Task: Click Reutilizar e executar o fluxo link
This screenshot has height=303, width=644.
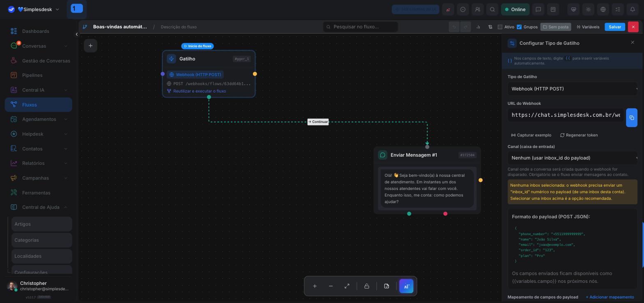Action: 200,91
